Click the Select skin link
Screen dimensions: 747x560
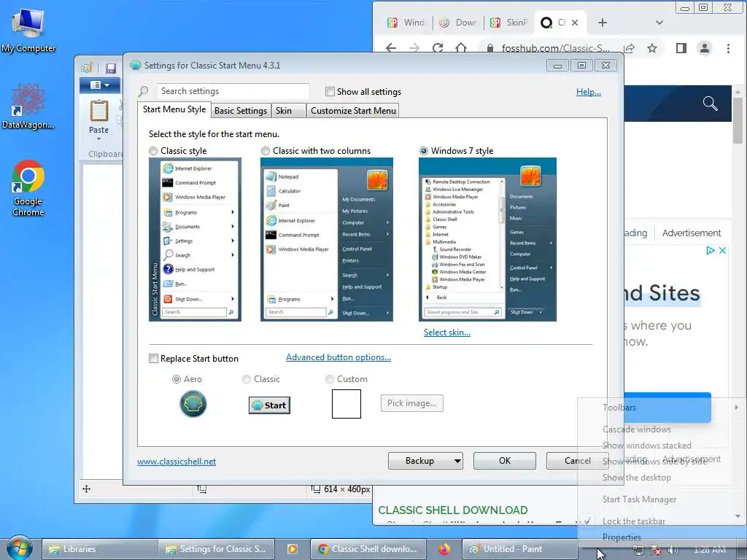pos(447,332)
